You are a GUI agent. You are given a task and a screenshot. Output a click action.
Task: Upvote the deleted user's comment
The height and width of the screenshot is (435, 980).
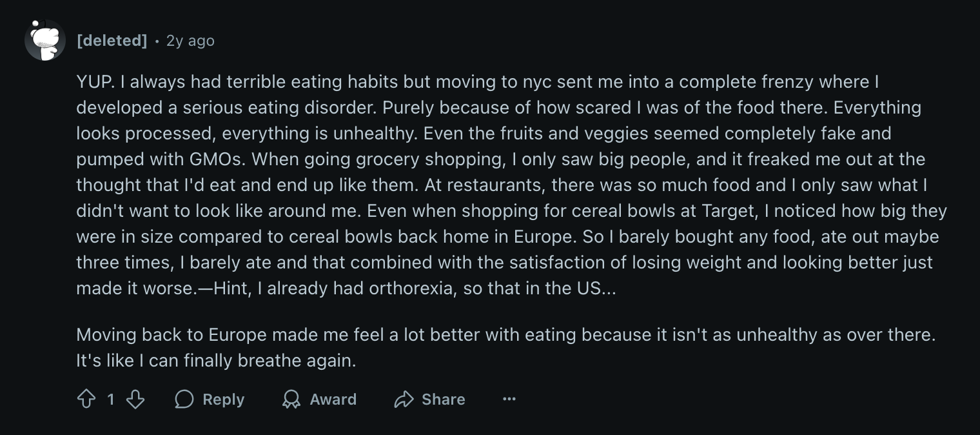pos(86,400)
